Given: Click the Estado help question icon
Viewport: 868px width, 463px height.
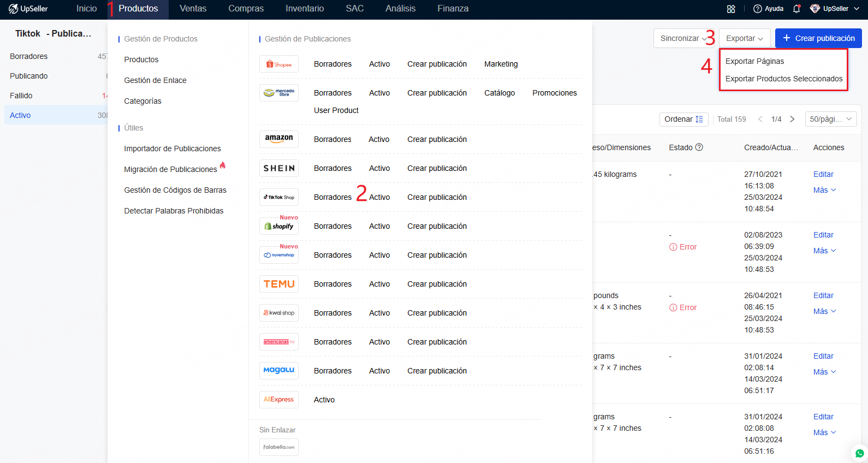Looking at the screenshot, I should (x=699, y=147).
